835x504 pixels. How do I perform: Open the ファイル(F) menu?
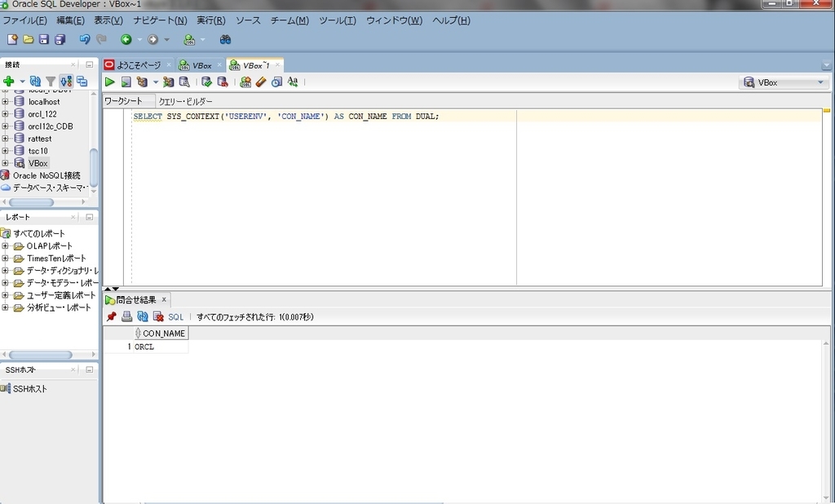coord(25,20)
